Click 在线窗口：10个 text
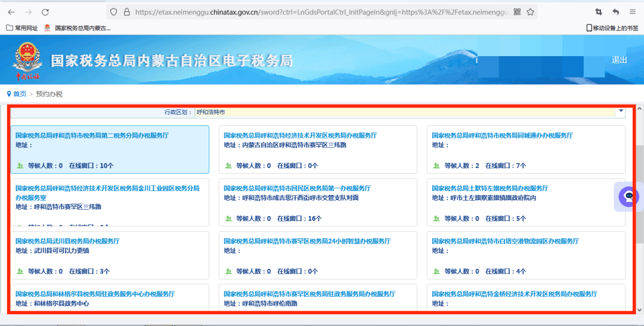 pos(91,165)
